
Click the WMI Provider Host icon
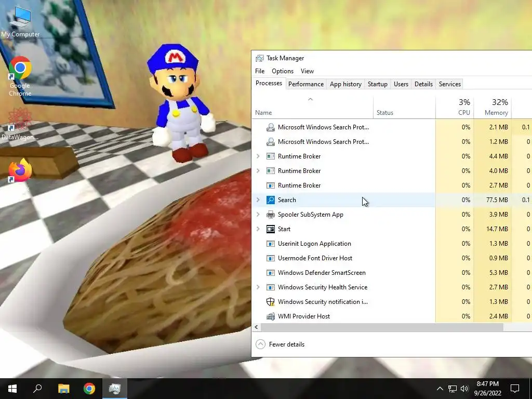pos(270,316)
